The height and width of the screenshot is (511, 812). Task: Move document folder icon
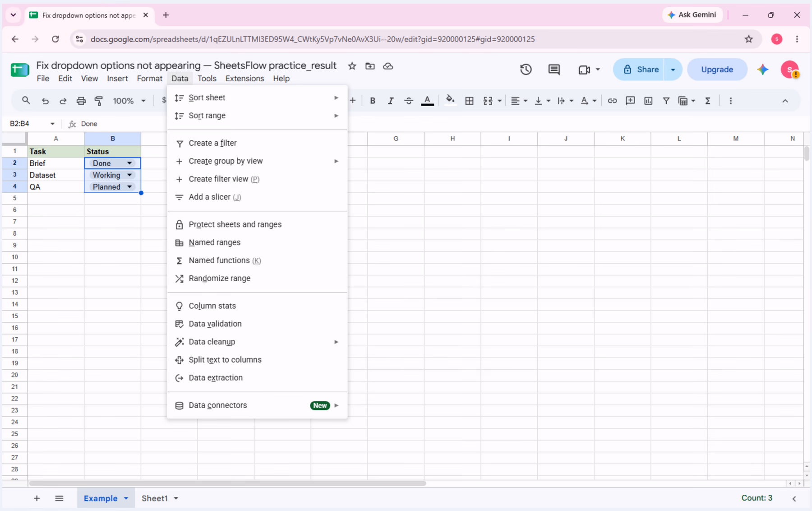coord(370,66)
